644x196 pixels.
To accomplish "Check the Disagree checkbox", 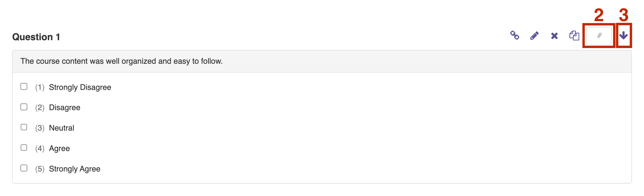I will [24, 107].
